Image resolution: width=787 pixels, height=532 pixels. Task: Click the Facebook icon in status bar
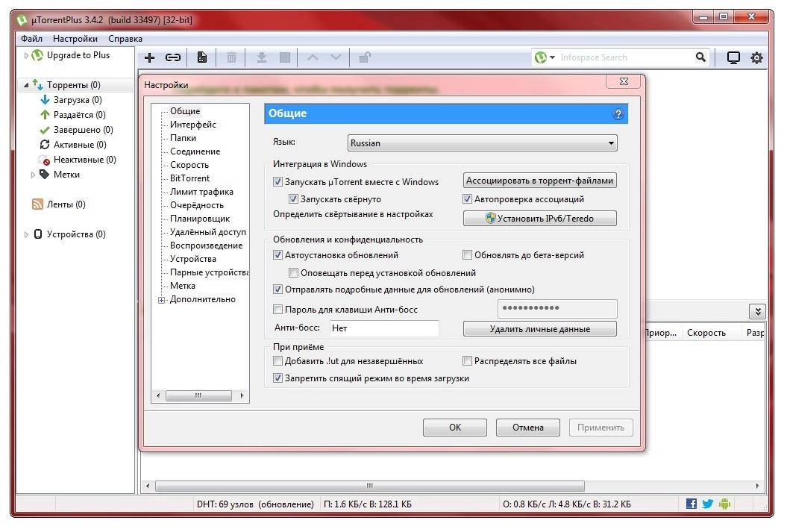(691, 504)
